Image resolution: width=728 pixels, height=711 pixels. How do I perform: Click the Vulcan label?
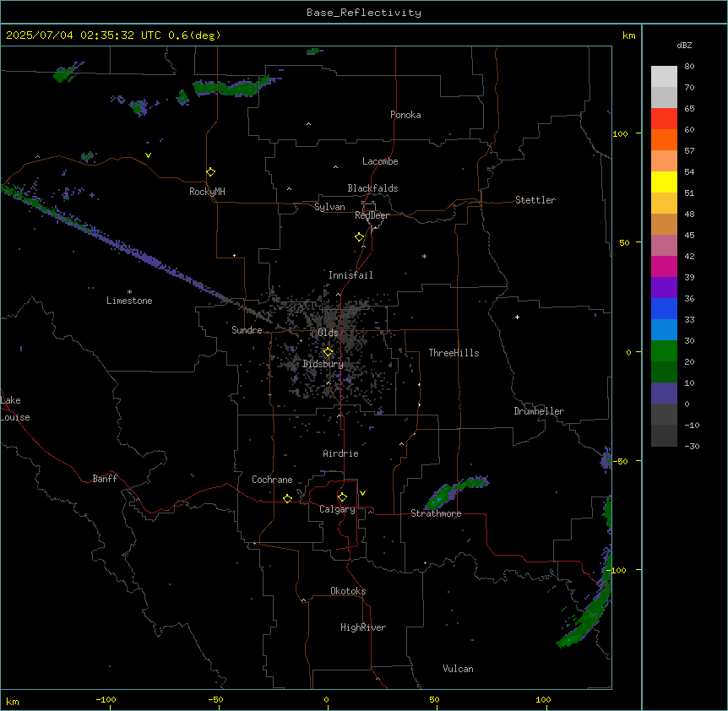click(x=458, y=669)
